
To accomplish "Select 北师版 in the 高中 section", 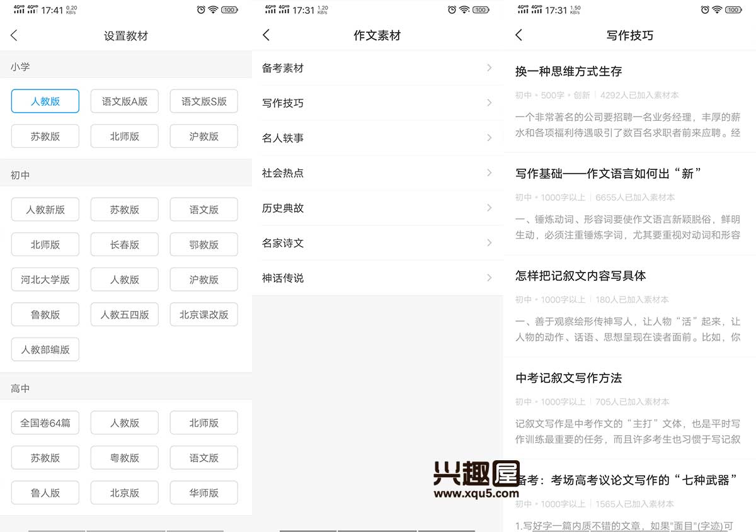I will (204, 423).
